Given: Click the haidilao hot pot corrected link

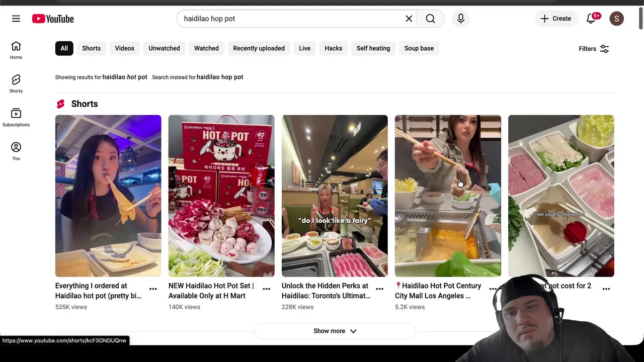Looking at the screenshot, I should click(125, 77).
